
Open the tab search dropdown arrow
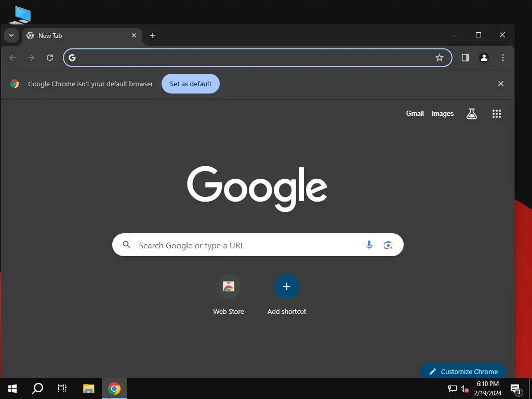pos(11,35)
